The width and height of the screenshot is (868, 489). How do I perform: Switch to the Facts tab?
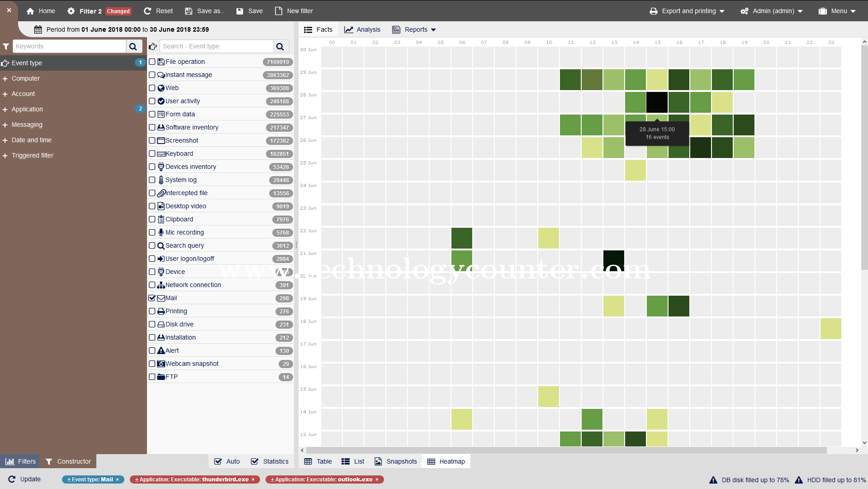pos(318,29)
